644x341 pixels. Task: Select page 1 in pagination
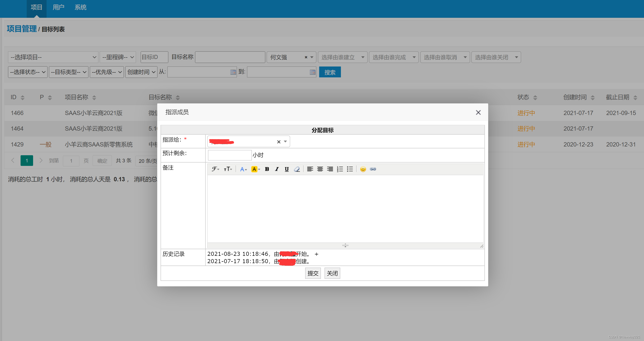click(27, 161)
